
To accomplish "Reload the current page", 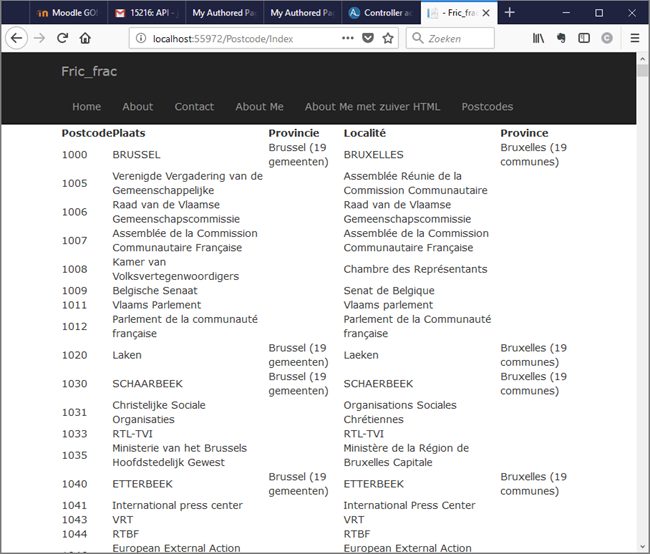I will click(x=62, y=38).
